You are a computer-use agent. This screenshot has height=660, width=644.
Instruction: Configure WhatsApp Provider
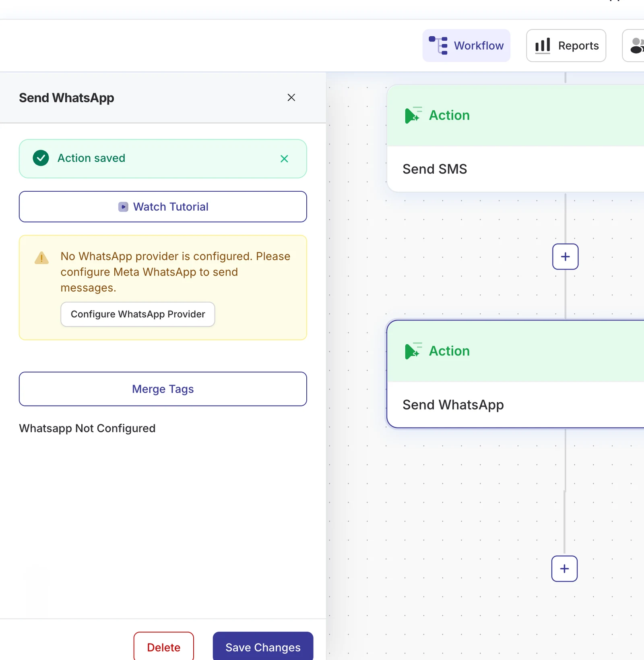pos(138,314)
